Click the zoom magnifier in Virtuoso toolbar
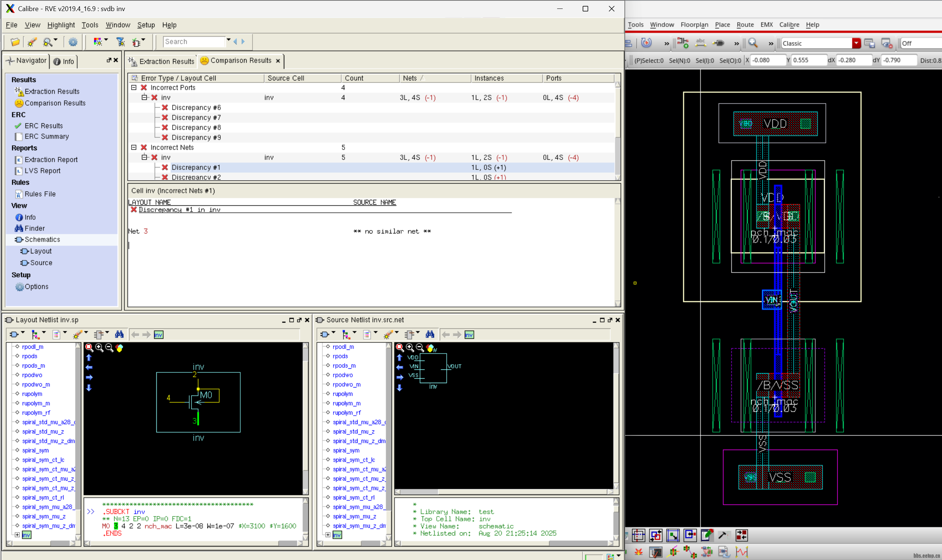Image resolution: width=942 pixels, height=560 pixels. tap(753, 43)
